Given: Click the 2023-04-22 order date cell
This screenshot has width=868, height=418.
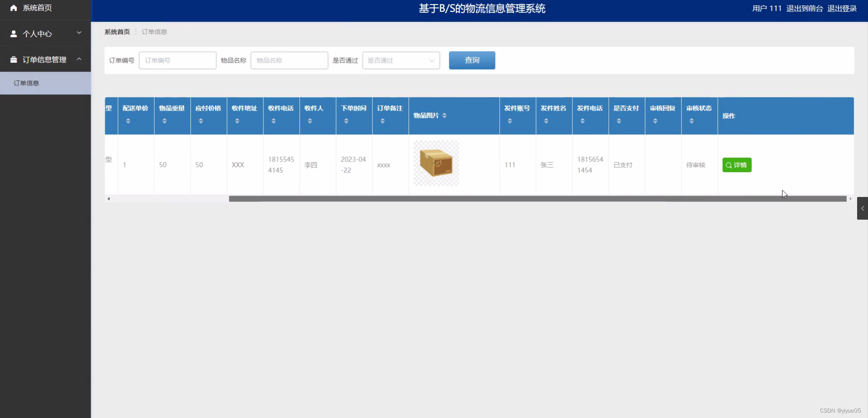Looking at the screenshot, I should point(353,165).
